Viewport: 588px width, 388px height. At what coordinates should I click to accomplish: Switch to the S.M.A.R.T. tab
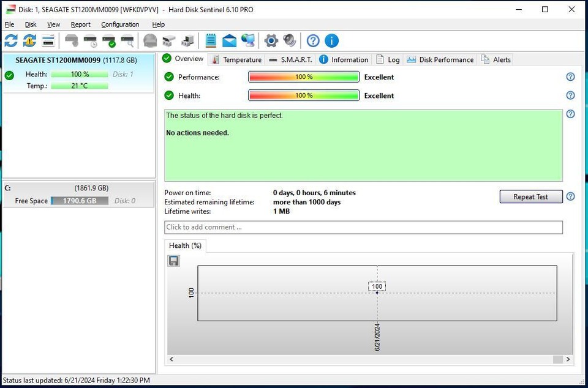click(x=291, y=59)
